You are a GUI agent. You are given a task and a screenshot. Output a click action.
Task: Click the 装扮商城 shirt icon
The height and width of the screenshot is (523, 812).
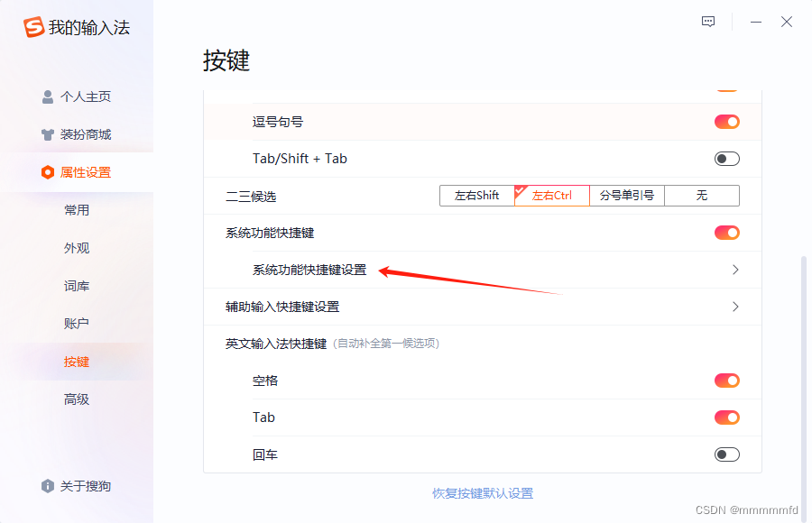click(x=48, y=134)
